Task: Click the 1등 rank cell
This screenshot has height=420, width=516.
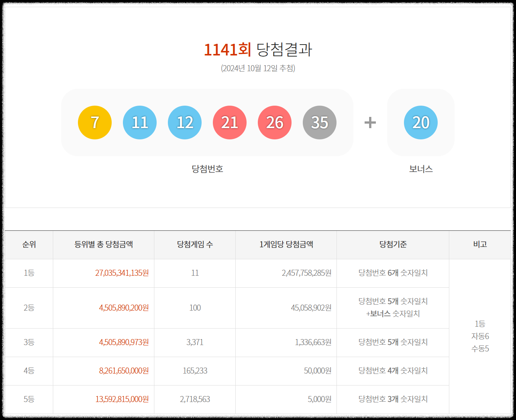Action: click(x=29, y=273)
